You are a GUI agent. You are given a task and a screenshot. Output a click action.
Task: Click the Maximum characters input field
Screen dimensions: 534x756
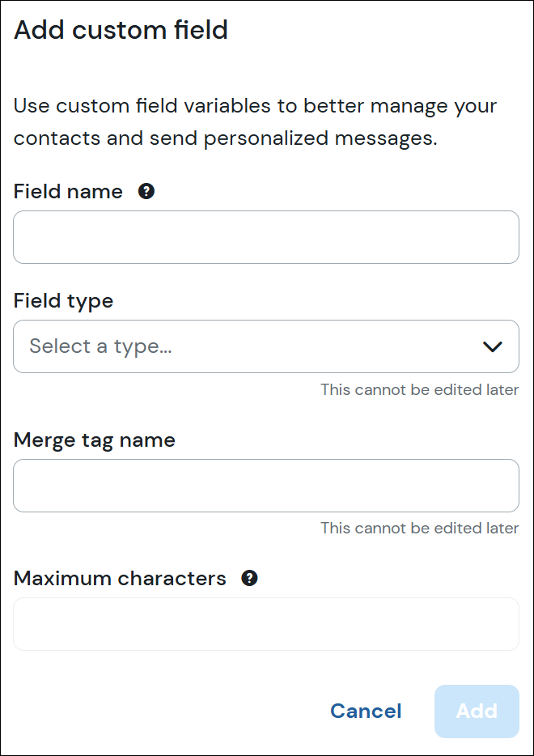click(266, 624)
